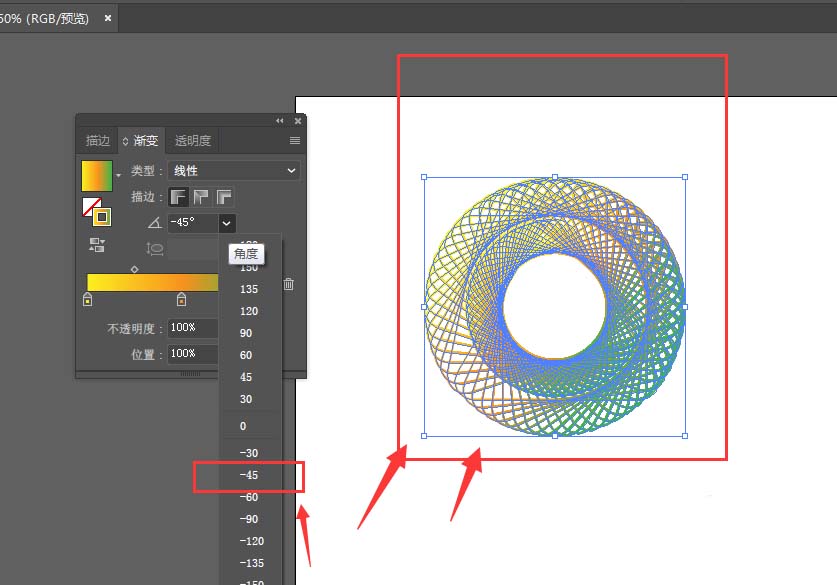
Task: Apply gradient within stroke option
Action: coord(178,197)
